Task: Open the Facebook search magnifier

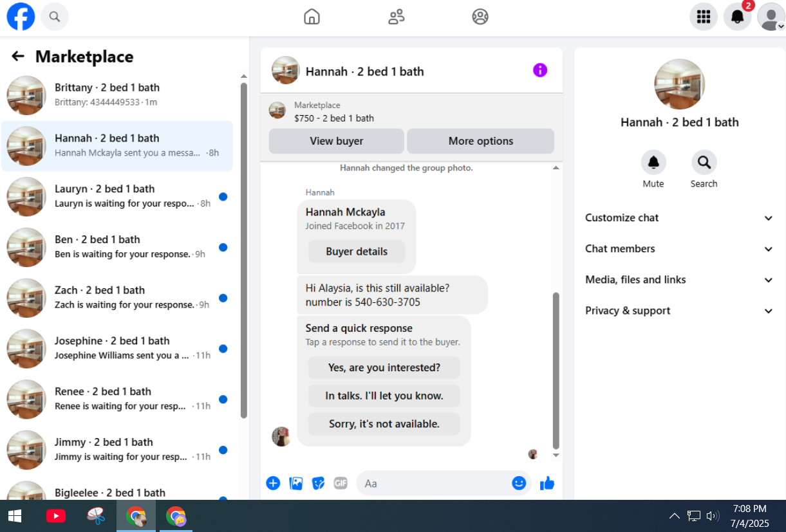Action: tap(55, 17)
